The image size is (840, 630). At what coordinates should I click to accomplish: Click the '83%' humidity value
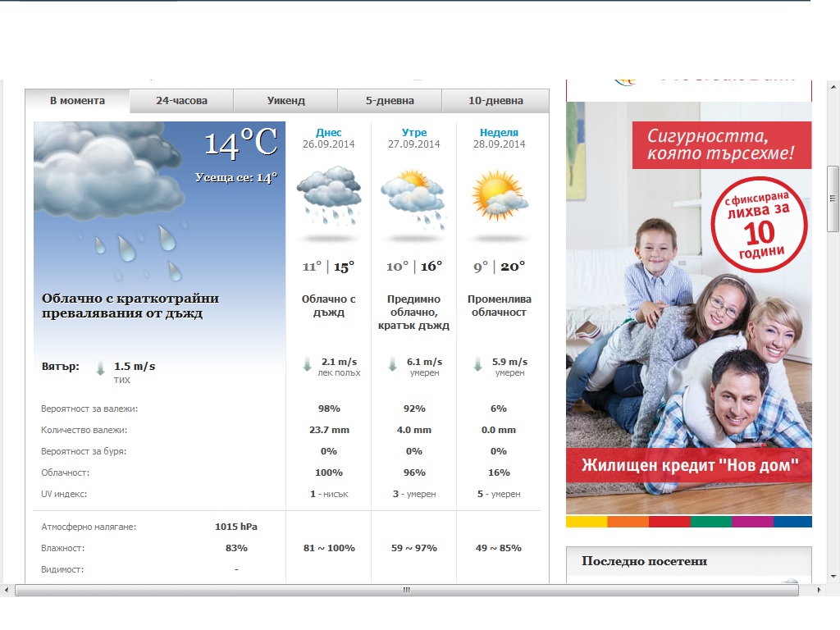point(236,549)
